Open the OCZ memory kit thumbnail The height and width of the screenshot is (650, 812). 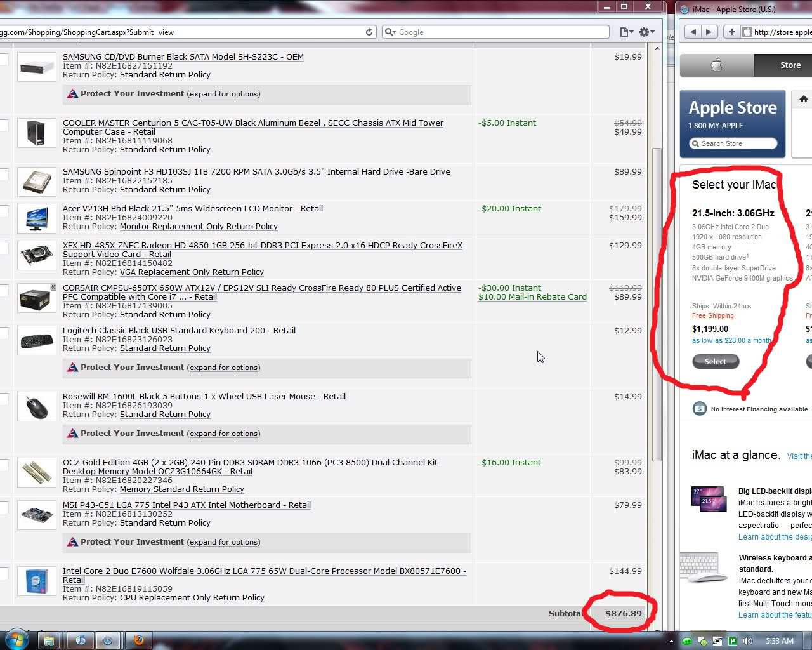click(37, 473)
